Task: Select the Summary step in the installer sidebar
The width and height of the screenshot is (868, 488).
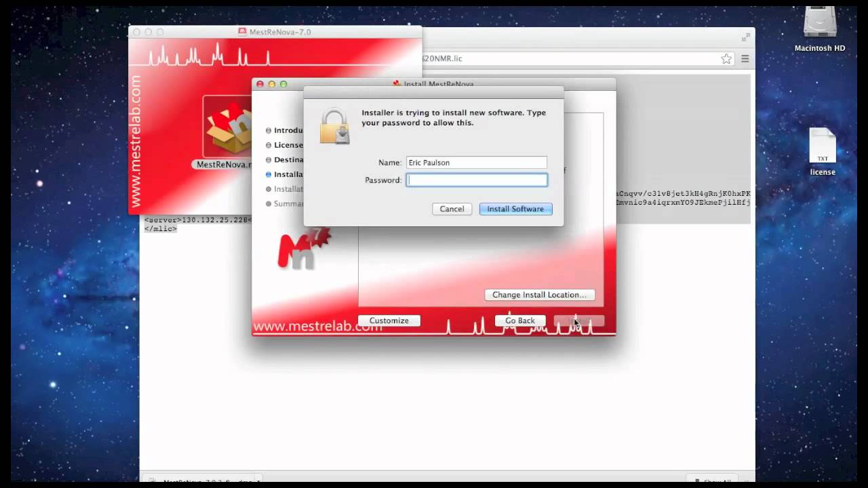Action: 285,203
